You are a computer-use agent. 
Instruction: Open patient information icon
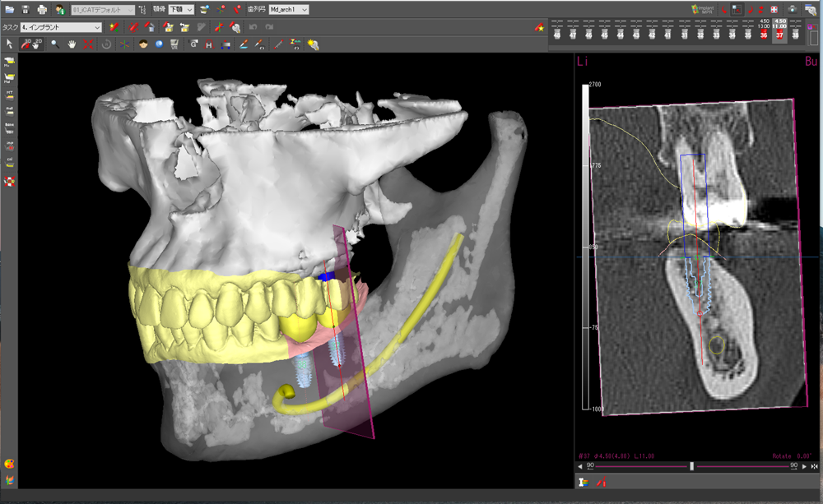[60, 9]
